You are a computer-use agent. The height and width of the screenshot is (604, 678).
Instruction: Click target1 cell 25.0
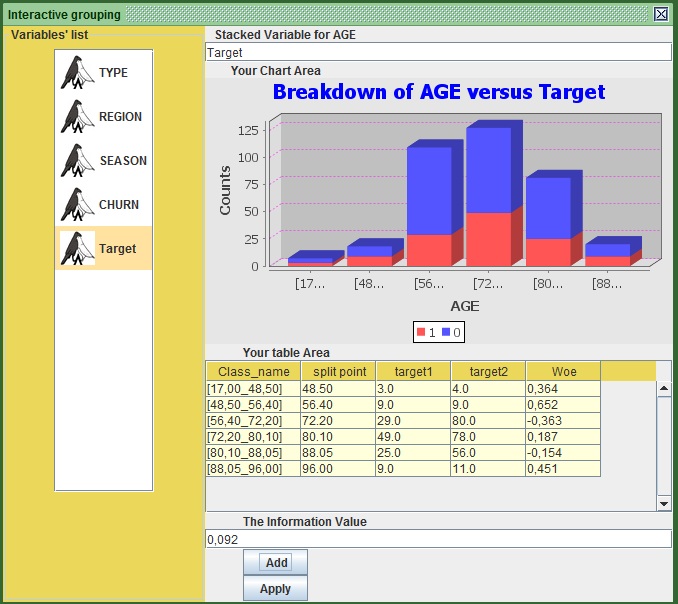413,453
